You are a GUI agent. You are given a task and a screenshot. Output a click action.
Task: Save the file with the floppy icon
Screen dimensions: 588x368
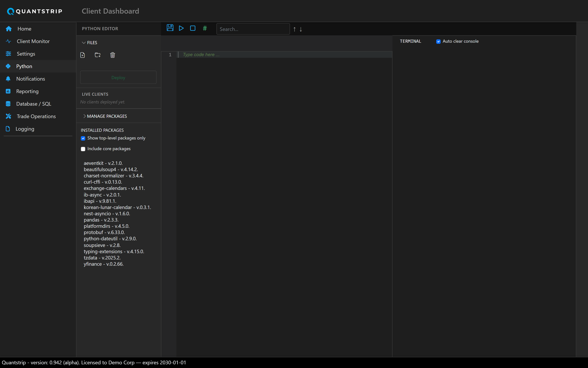pyautogui.click(x=170, y=28)
